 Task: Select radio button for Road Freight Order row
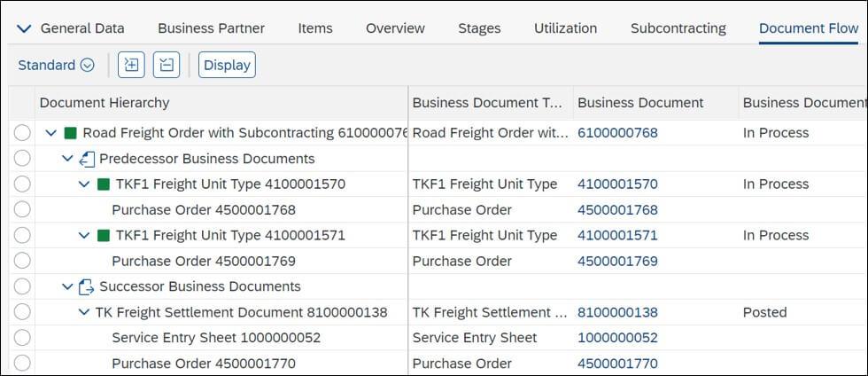22,133
